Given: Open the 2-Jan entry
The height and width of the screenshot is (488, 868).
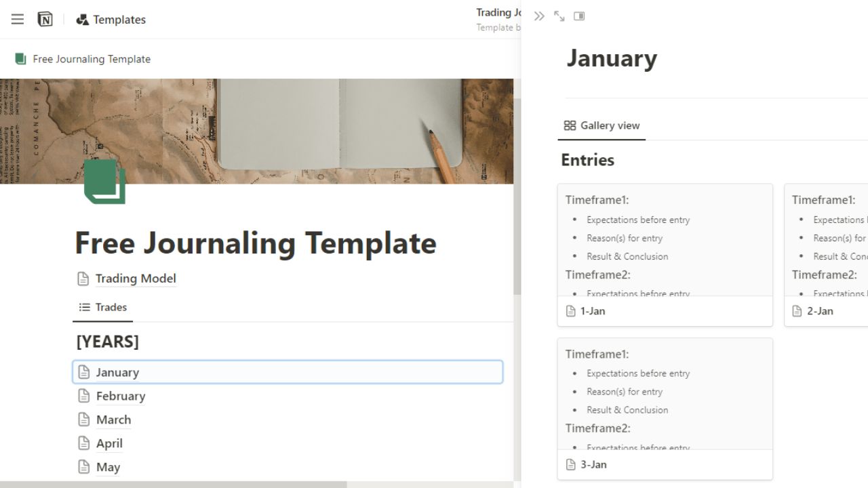Looking at the screenshot, I should (821, 310).
